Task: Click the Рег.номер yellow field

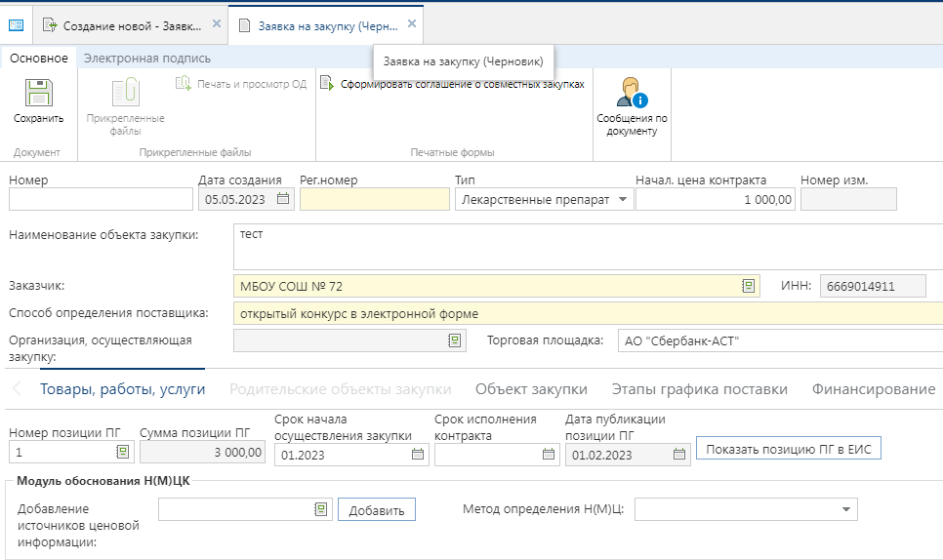Action: (x=375, y=199)
